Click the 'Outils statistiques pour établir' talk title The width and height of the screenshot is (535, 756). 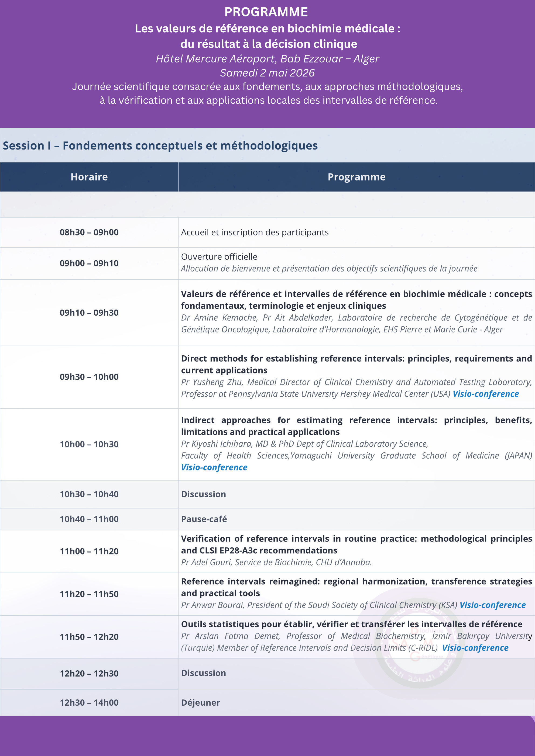pos(351,624)
